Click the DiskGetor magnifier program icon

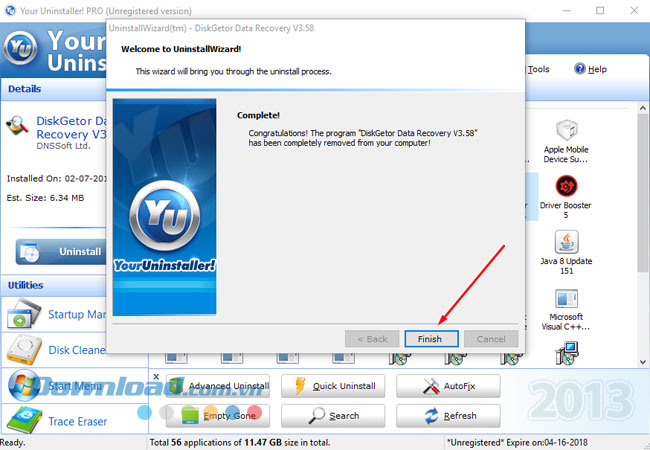click(17, 126)
